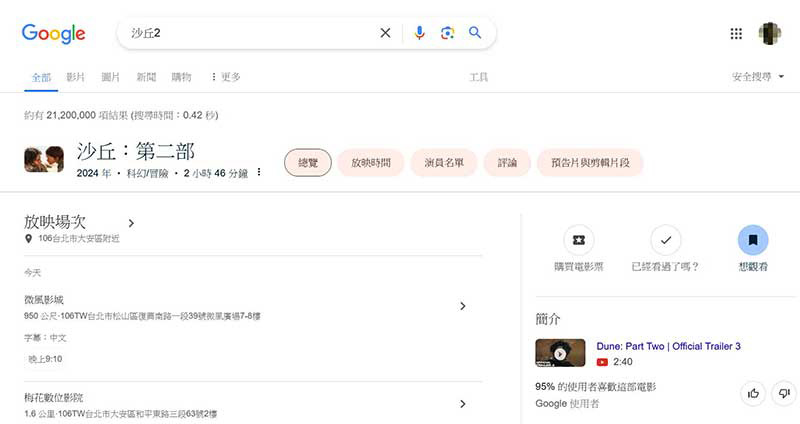Open the Dune: Part Two Official Trailer 3 link

(x=668, y=346)
